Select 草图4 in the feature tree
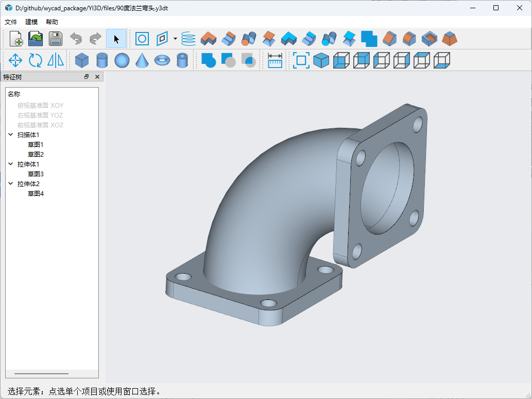The width and height of the screenshot is (532, 399). [36, 193]
